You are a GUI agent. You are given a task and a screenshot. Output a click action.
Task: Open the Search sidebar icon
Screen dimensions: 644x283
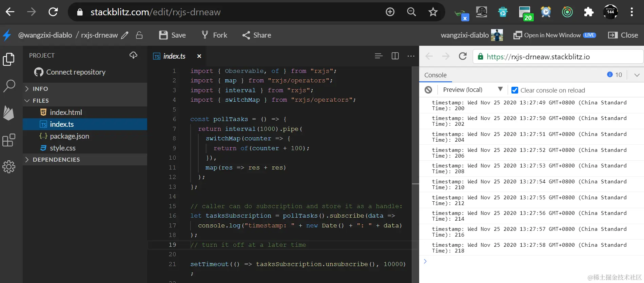9,86
